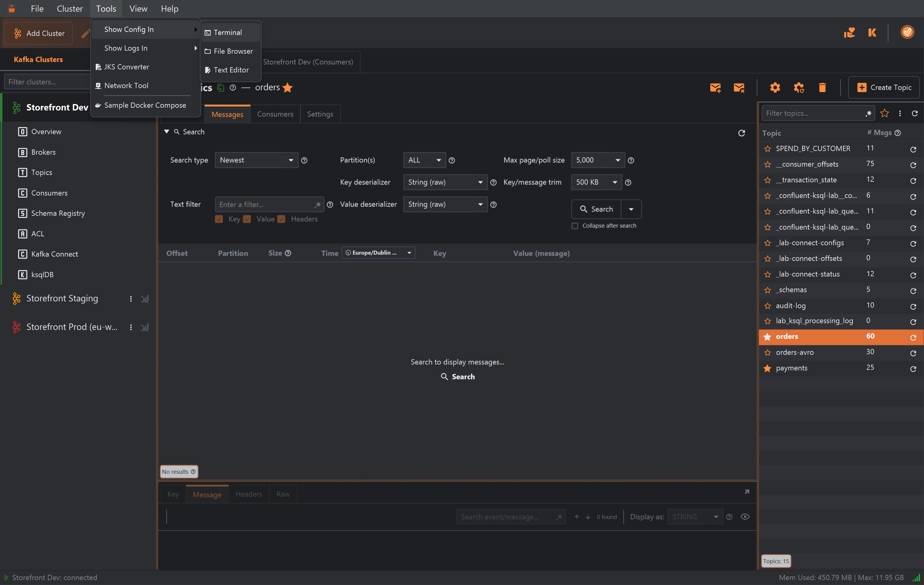
Task: Open Terminal from Show Config In submenu
Action: 230,33
